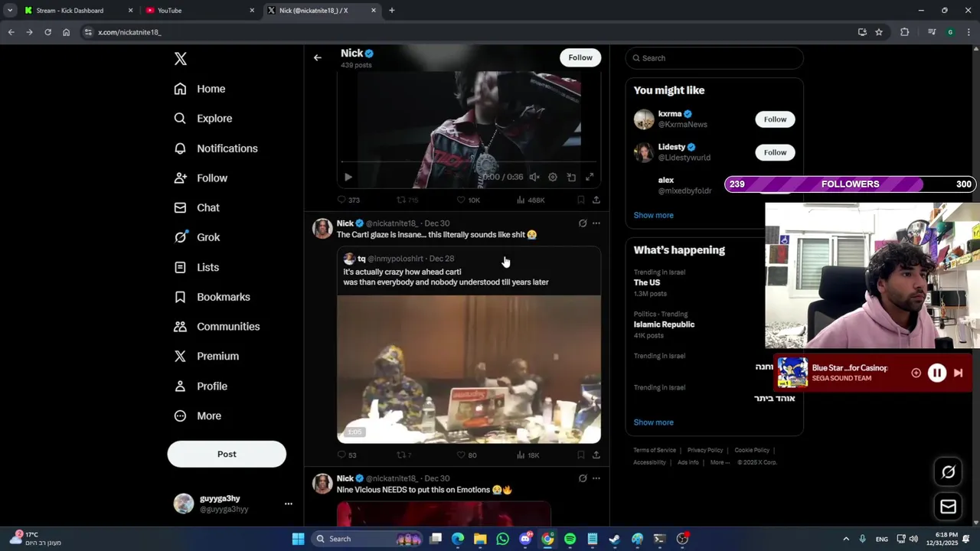
Task: Open Chat in sidebar
Action: (x=196, y=207)
